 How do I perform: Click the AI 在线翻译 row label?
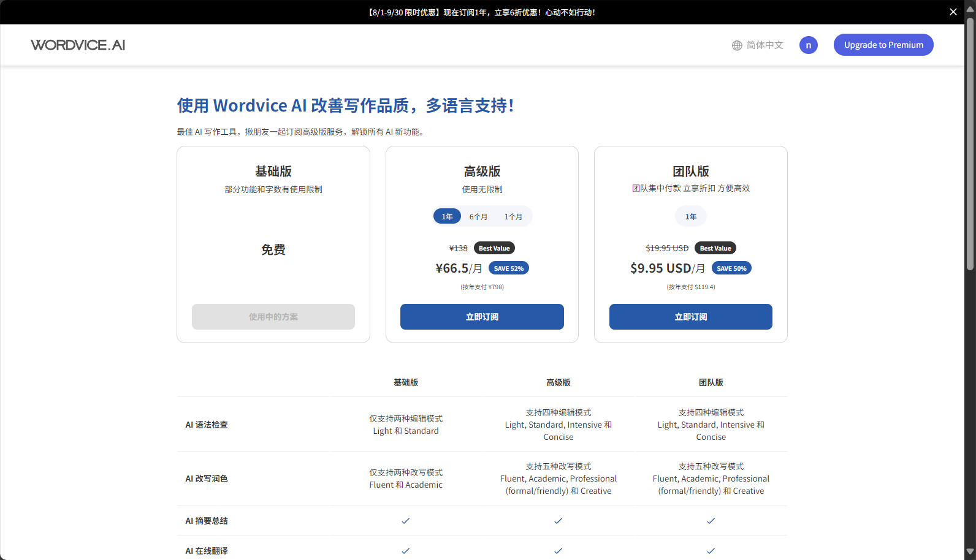207,551
